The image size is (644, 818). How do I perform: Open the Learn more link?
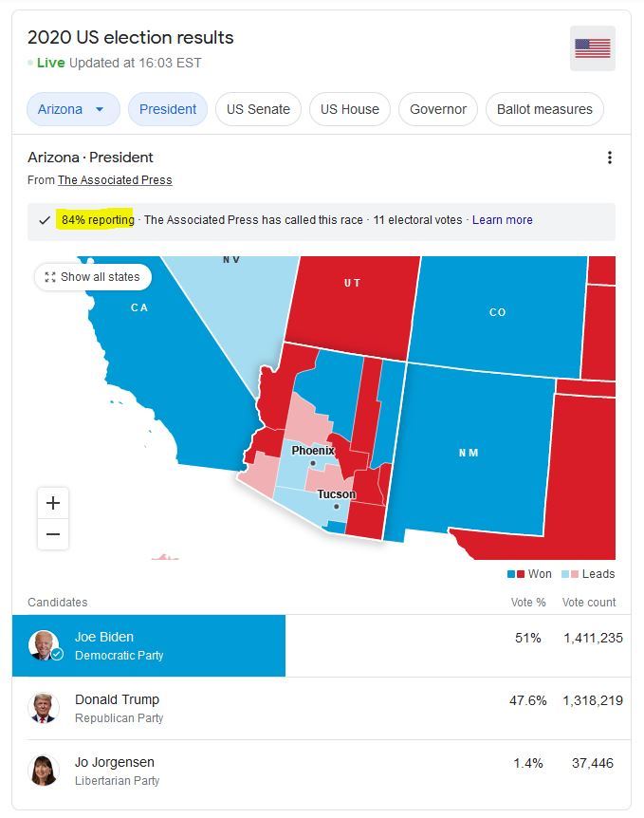tap(504, 220)
